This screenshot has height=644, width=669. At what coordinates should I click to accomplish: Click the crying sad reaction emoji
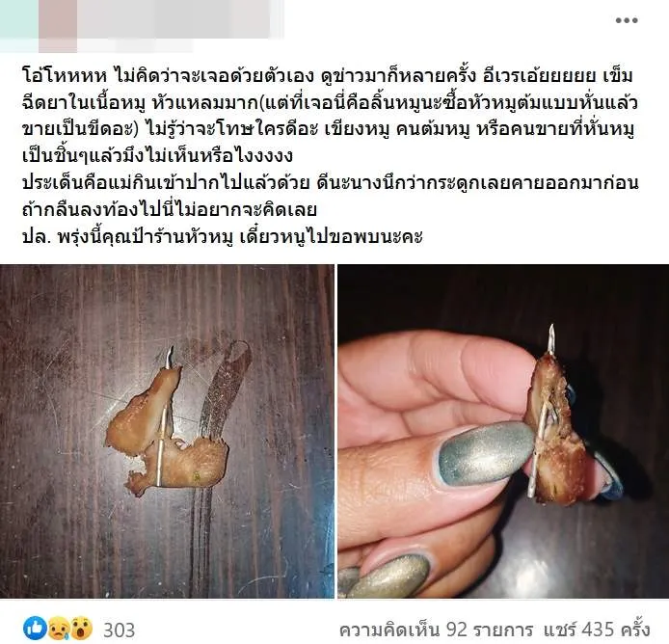pos(59,629)
